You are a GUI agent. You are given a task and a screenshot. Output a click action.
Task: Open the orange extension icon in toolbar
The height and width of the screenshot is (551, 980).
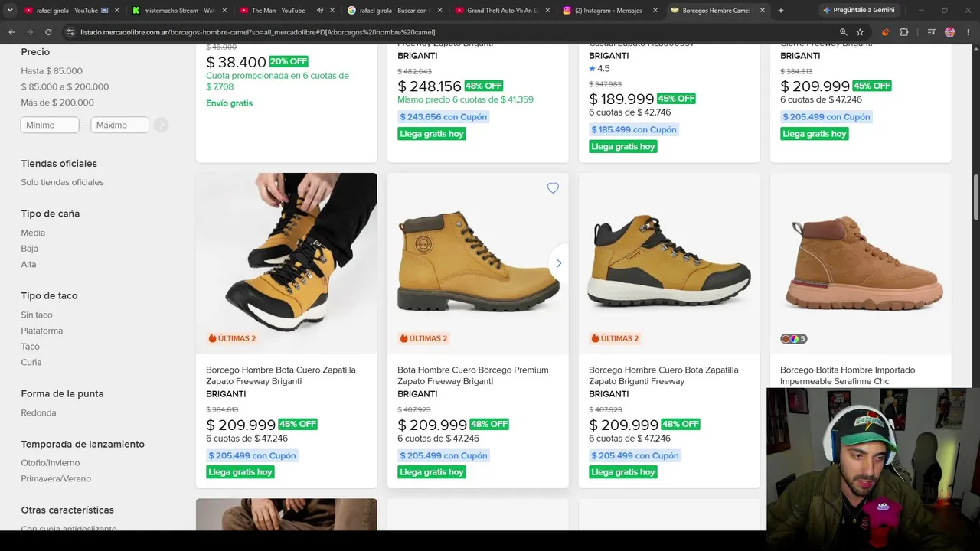click(886, 32)
